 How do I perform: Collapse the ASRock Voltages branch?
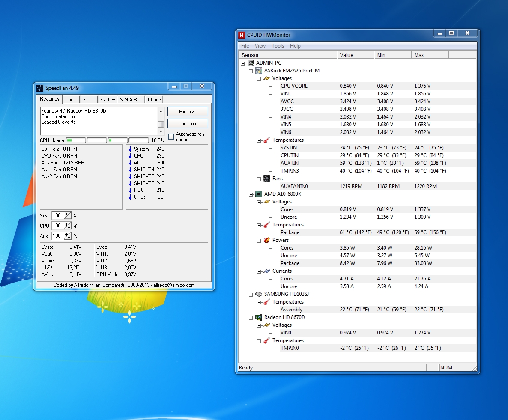(259, 79)
